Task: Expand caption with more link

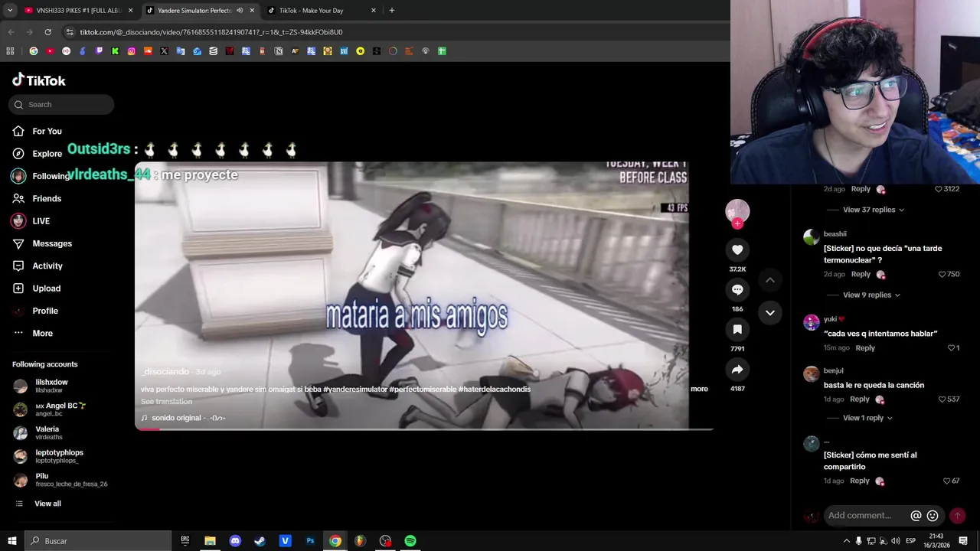Action: click(699, 389)
